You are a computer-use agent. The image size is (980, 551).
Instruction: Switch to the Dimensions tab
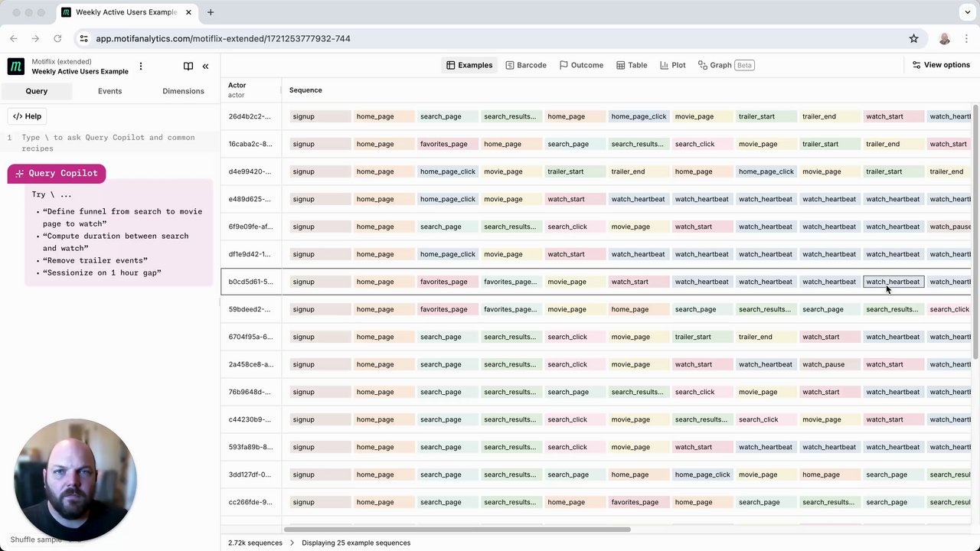pyautogui.click(x=183, y=91)
